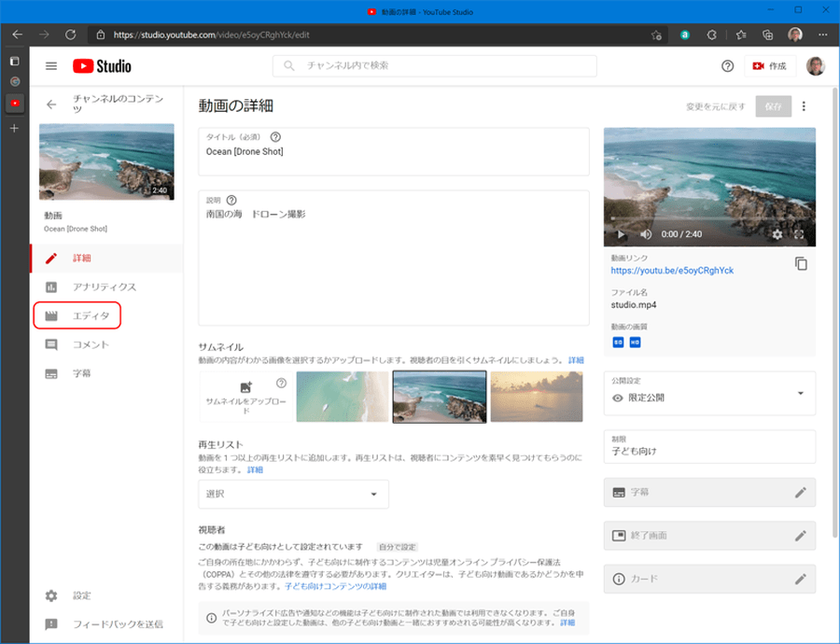
Task: Click the back arrow to channel content
Action: pyautogui.click(x=51, y=105)
